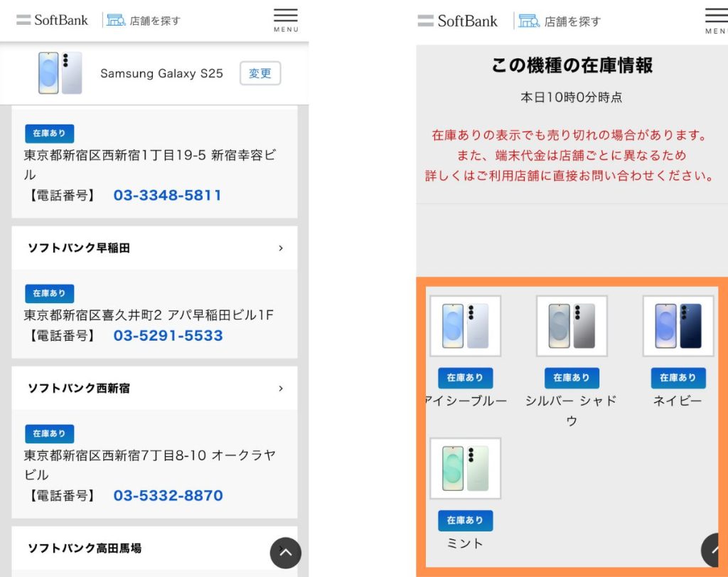Click the chevron beside ソフトバンク早稲田
The width and height of the screenshot is (728, 577).
point(280,248)
